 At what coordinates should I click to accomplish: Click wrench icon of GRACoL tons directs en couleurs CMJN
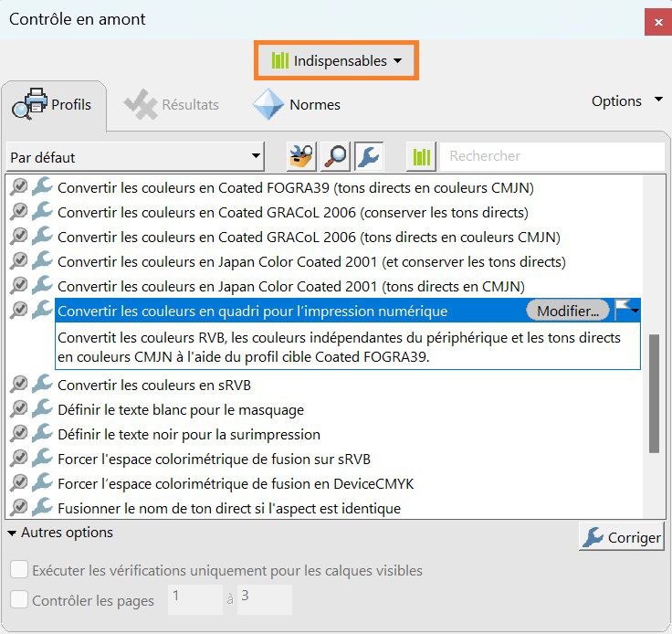42,237
